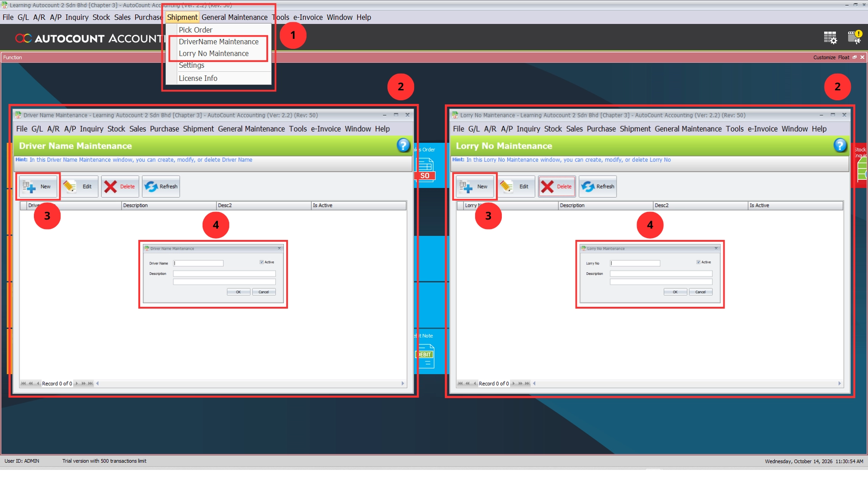Click Float in the Function panel header
The image size is (868, 488).
(844, 57)
